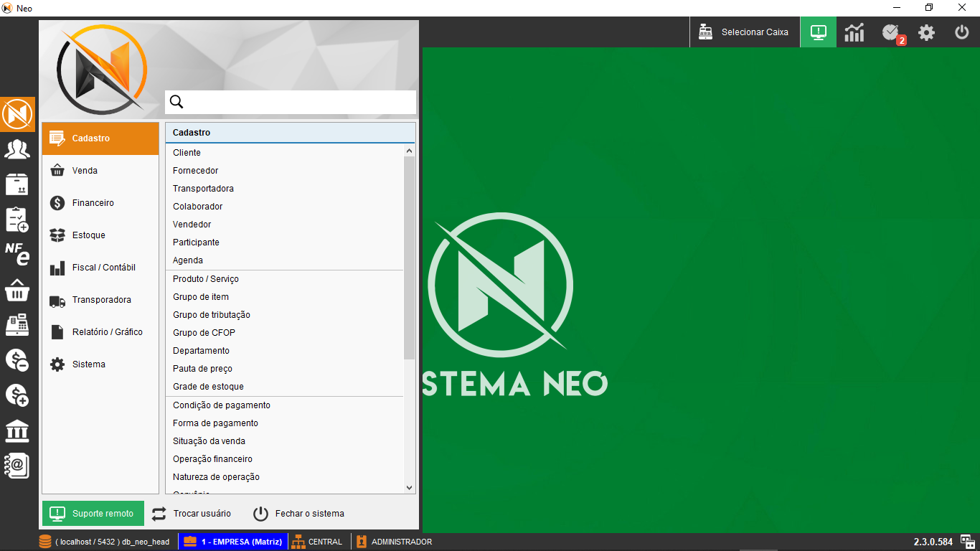Click the green remote monitor alert icon
Viewport: 980px width, 551px height.
818,32
